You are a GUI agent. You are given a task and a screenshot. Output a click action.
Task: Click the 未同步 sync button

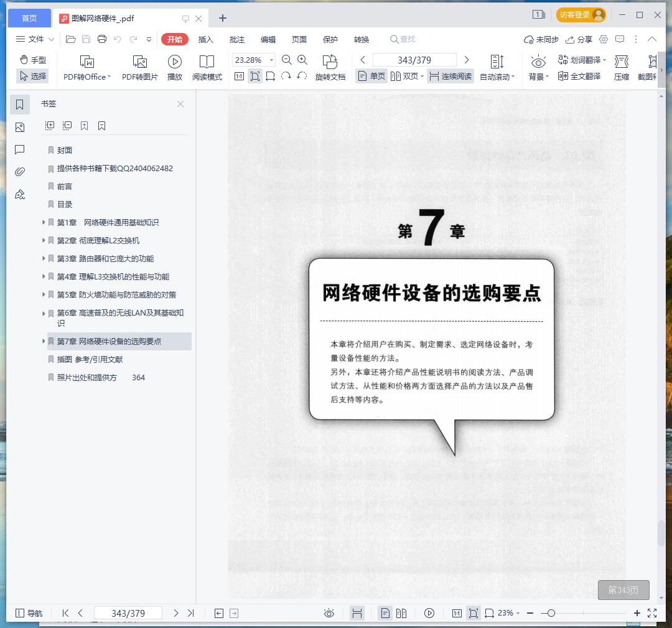[541, 39]
